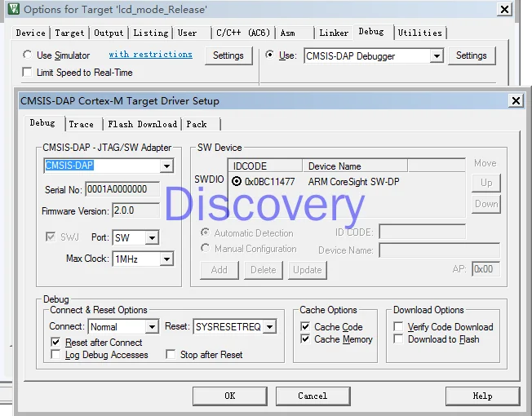This screenshot has height=416, width=532.
Task: Click the with restrictions link
Action: [151, 55]
